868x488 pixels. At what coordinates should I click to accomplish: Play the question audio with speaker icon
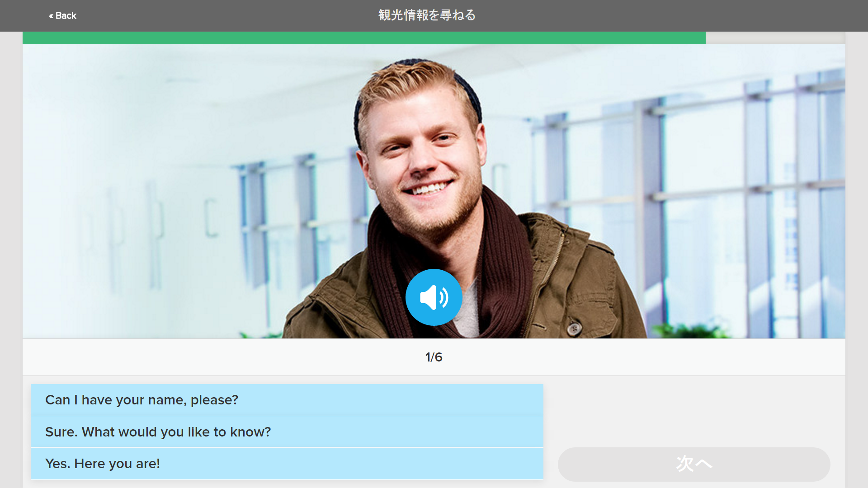point(434,297)
